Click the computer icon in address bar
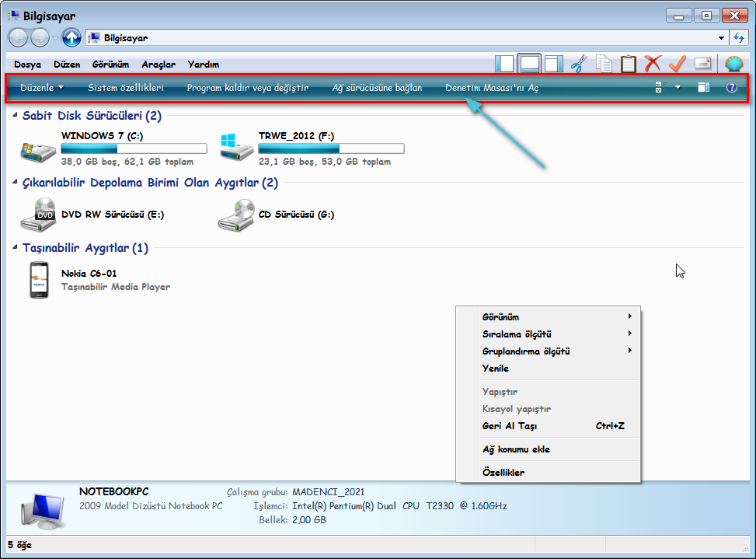756x559 pixels. pyautogui.click(x=94, y=37)
